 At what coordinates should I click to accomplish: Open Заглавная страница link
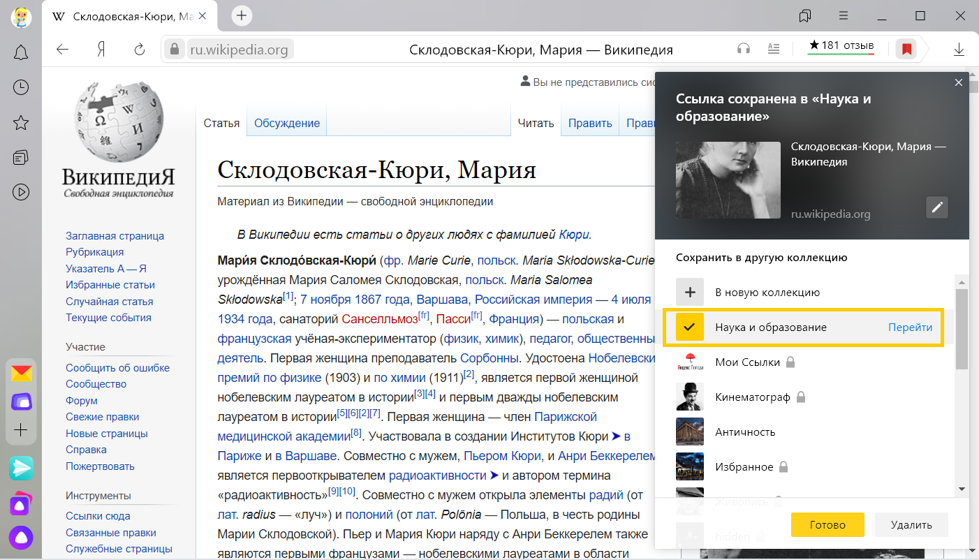(x=115, y=236)
